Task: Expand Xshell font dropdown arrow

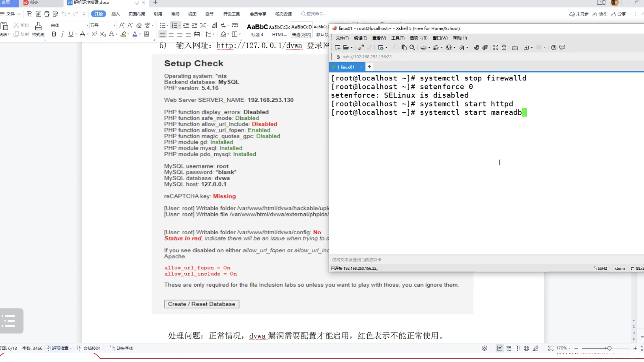Action: (x=467, y=47)
